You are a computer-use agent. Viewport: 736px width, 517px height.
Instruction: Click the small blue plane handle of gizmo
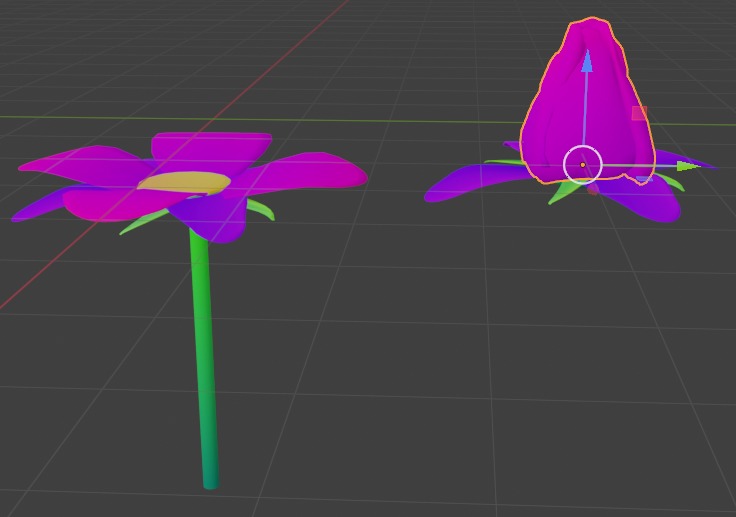tap(644, 179)
